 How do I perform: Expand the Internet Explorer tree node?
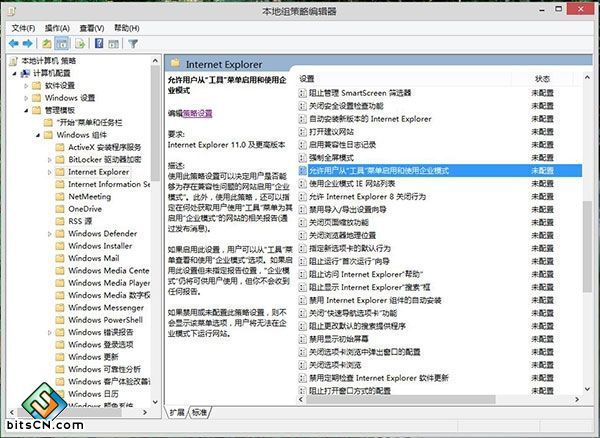[x=49, y=172]
